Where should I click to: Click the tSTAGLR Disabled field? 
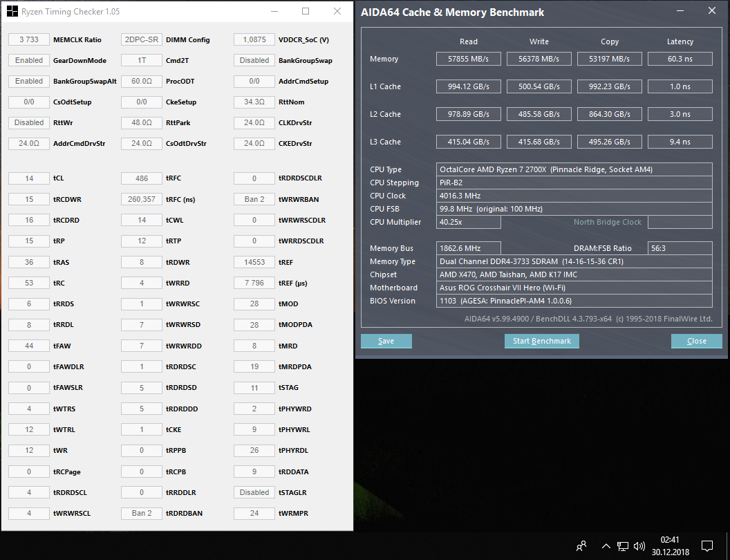click(x=254, y=492)
